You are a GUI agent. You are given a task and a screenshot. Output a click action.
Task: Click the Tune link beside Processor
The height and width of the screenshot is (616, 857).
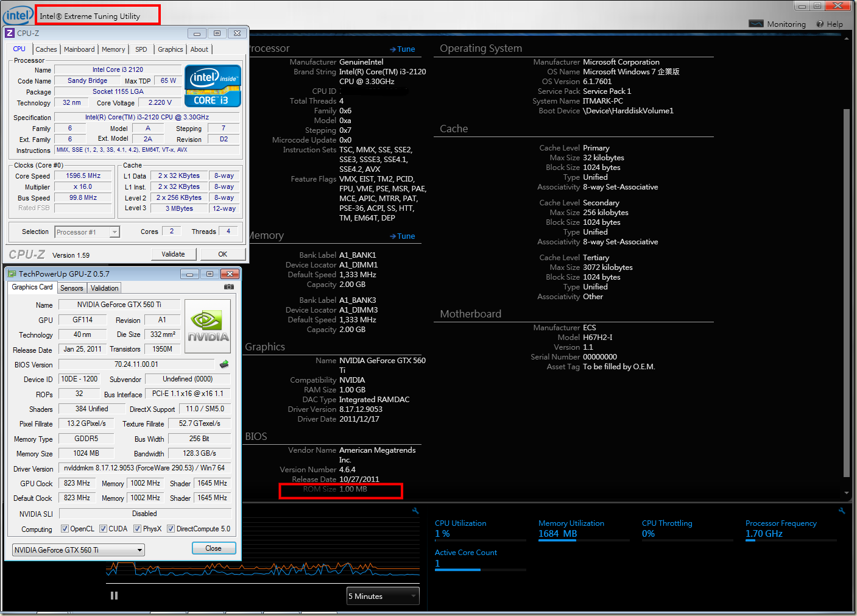coord(403,49)
